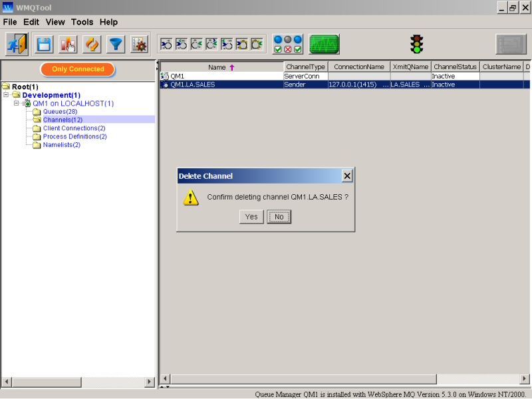532x399 pixels.
Task: Click the tree pane horizontal scrollbar thumb
Action: 47,382
